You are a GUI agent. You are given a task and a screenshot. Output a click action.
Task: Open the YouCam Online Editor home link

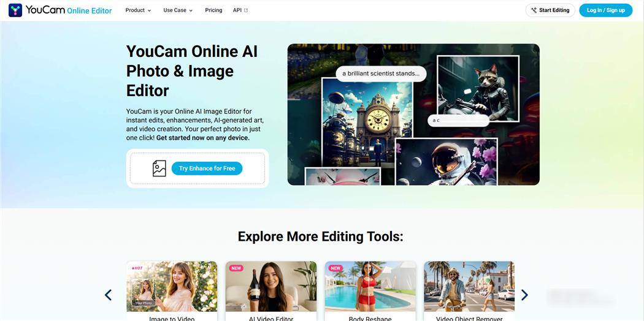click(x=60, y=10)
